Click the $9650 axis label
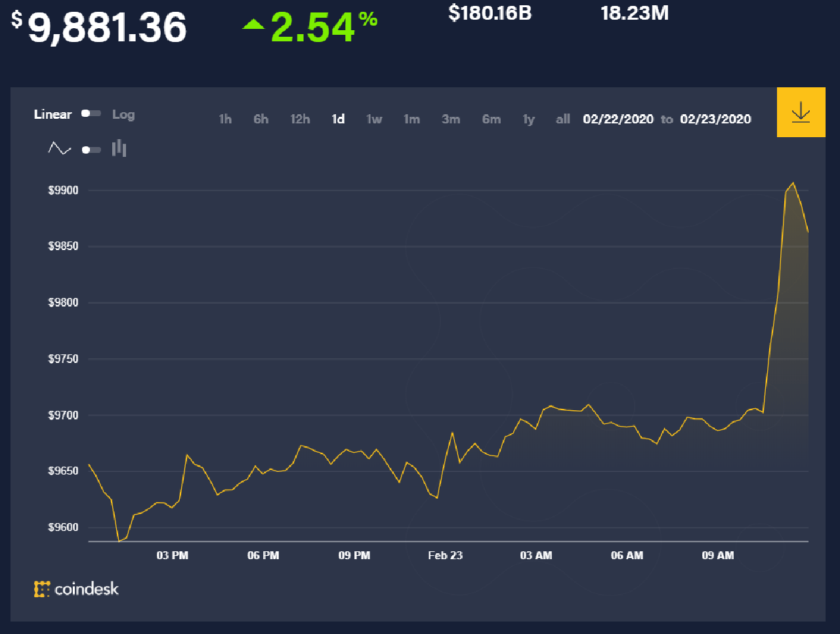 (x=63, y=471)
